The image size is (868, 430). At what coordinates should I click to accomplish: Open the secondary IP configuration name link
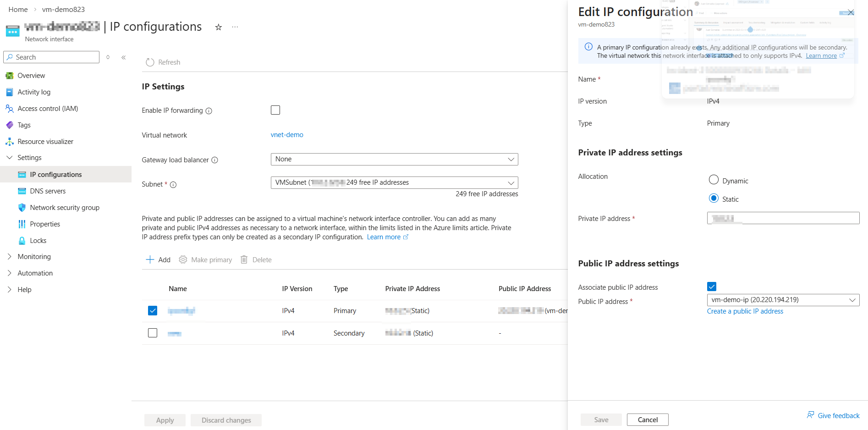(x=175, y=333)
